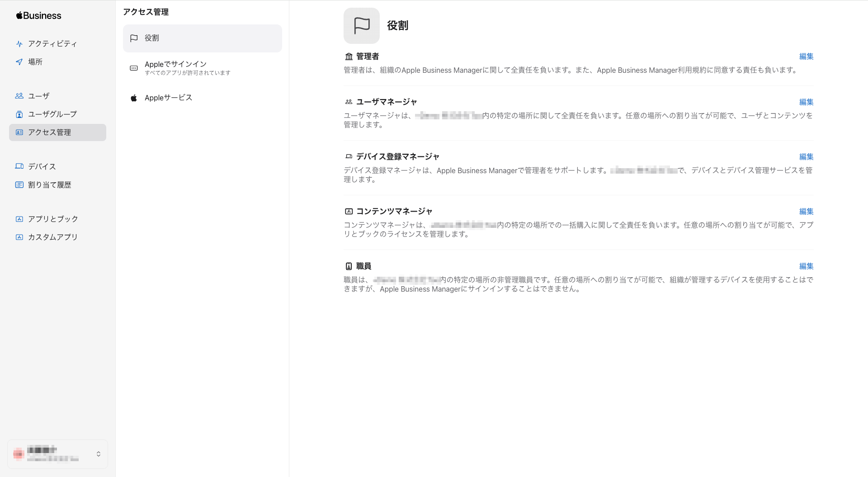Click 編集 for the デバイス登録マネージャ role

[806, 157]
